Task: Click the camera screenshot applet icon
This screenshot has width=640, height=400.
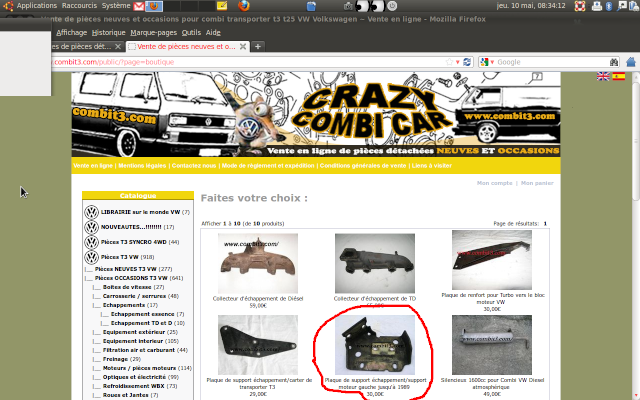Action: (348, 6)
